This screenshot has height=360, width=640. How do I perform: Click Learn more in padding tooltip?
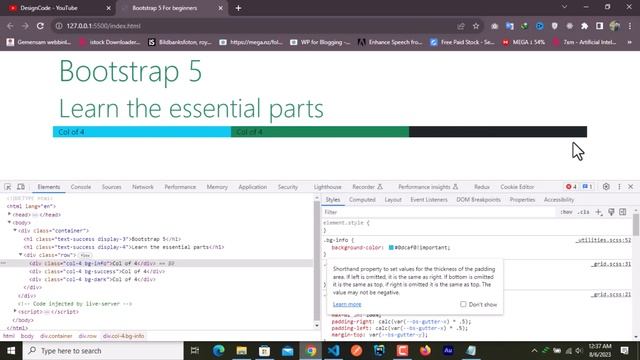347,304
